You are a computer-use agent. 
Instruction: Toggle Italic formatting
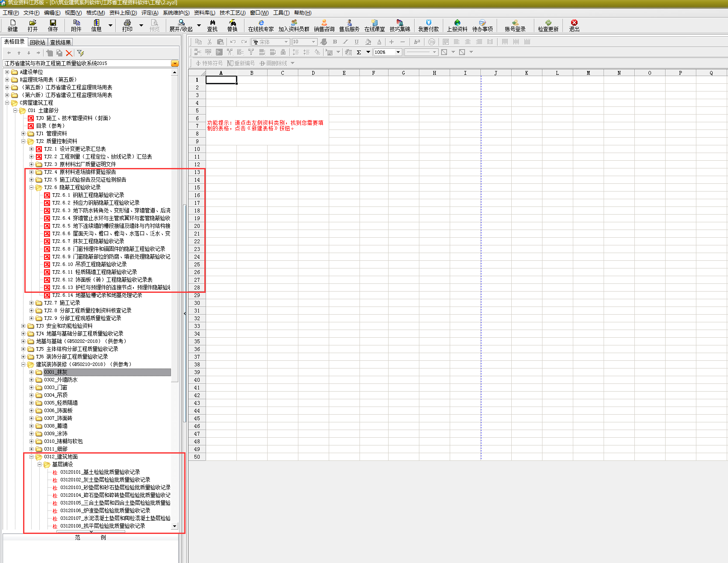pos(345,42)
